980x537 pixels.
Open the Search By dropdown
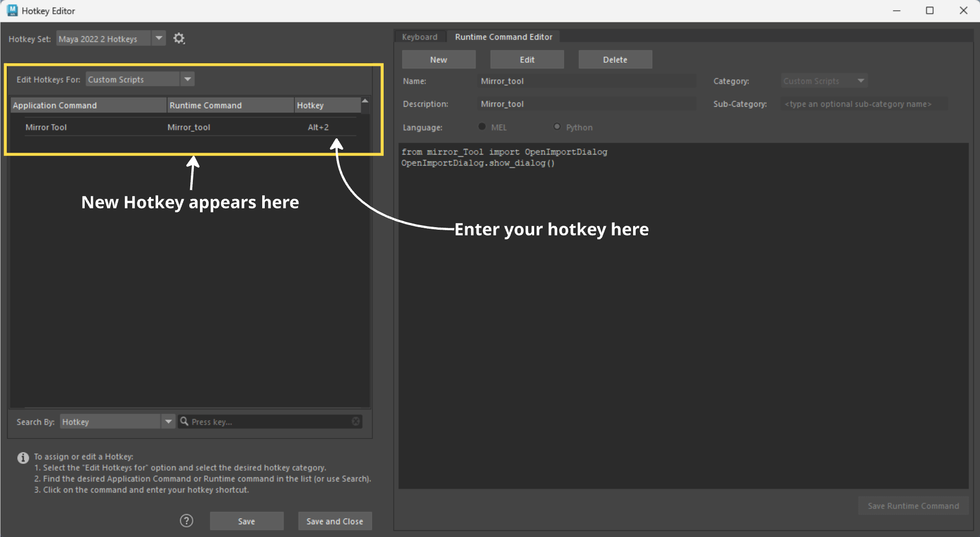point(168,422)
